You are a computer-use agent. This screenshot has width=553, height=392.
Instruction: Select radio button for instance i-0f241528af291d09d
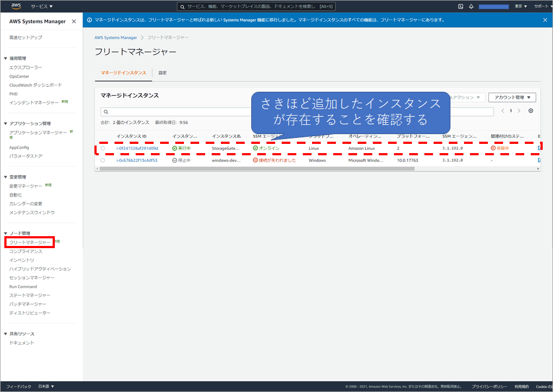pyautogui.click(x=103, y=148)
